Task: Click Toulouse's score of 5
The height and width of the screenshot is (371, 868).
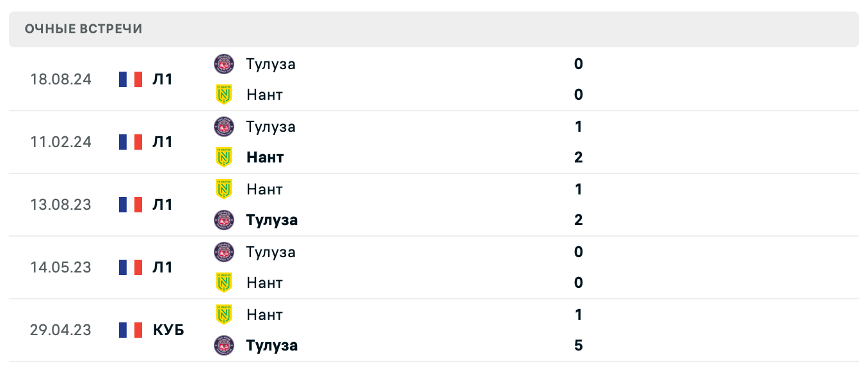Action: click(x=579, y=345)
